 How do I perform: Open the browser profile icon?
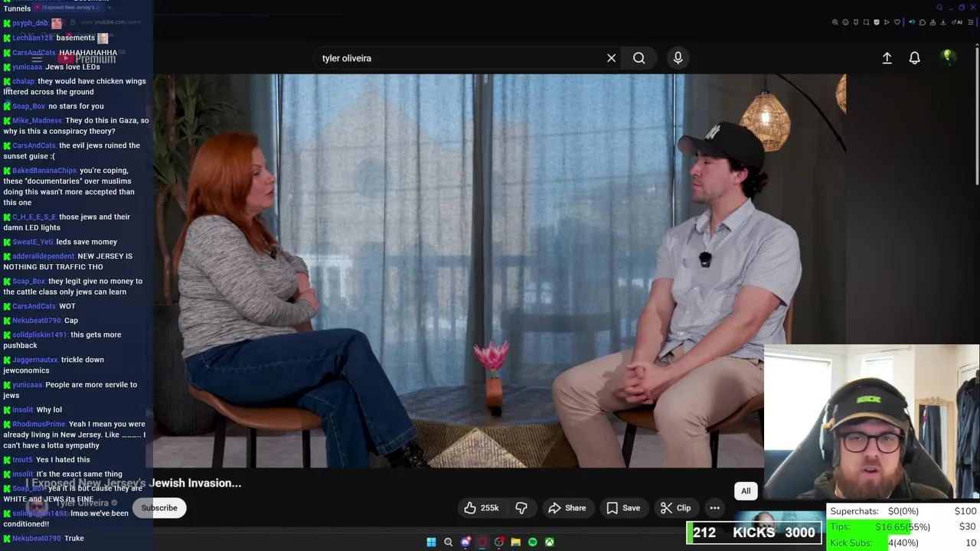coord(933,22)
